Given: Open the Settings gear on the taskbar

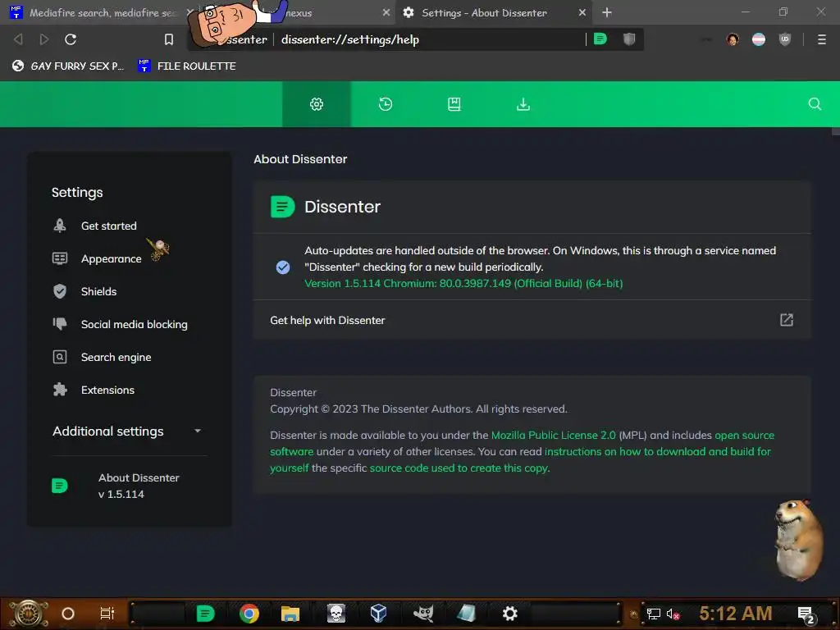Looking at the screenshot, I should [x=510, y=614].
